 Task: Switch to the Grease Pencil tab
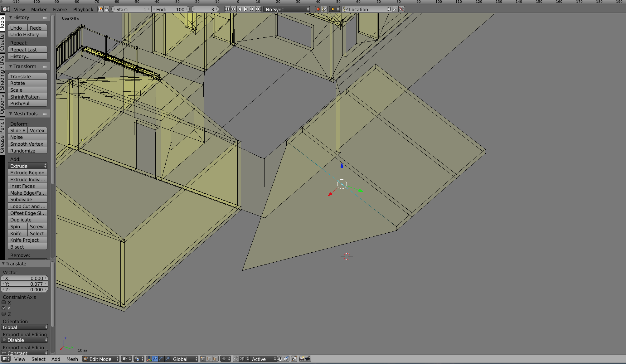[2, 136]
